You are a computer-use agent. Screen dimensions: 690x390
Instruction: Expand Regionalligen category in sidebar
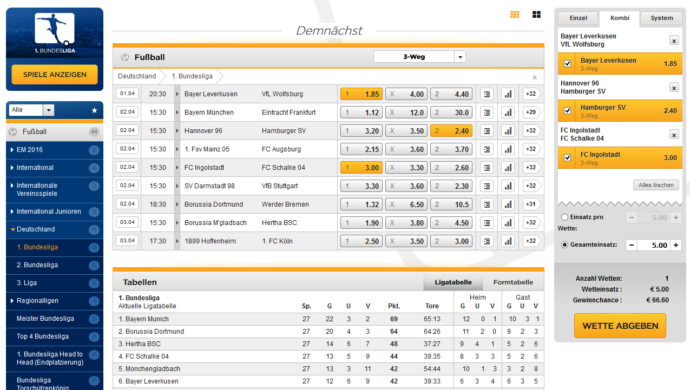coord(55,301)
